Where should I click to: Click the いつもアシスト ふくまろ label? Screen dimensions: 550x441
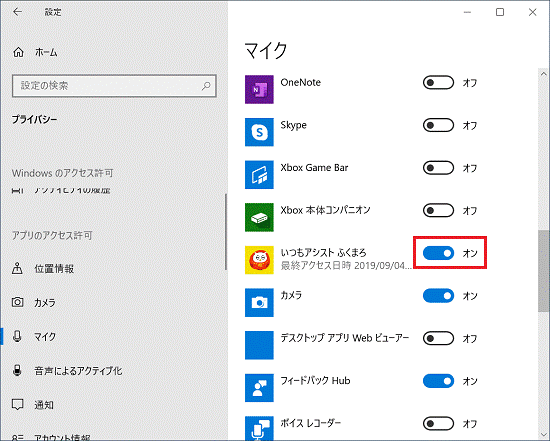pyautogui.click(x=323, y=252)
